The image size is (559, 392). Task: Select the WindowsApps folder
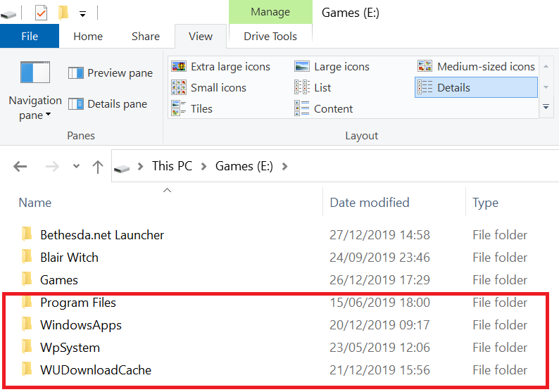[81, 325]
